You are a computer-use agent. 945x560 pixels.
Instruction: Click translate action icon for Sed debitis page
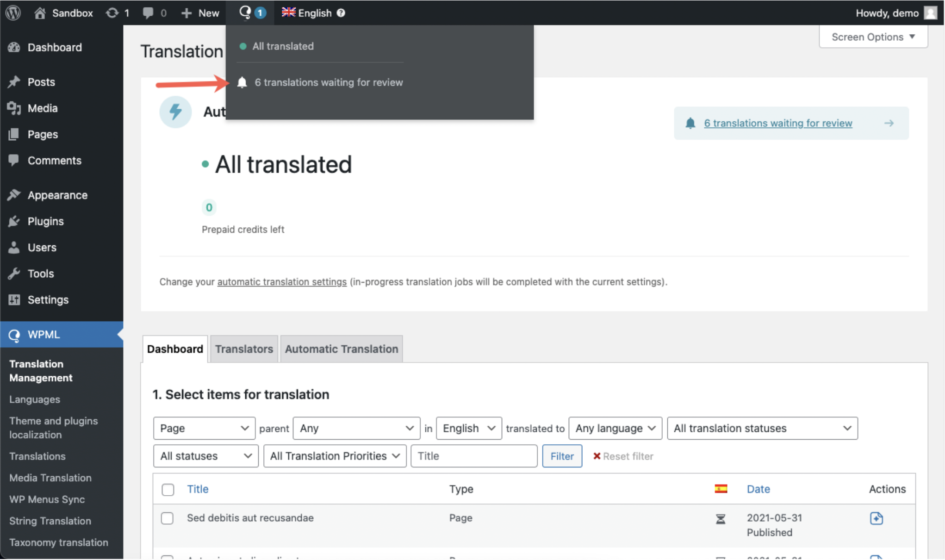[876, 518]
